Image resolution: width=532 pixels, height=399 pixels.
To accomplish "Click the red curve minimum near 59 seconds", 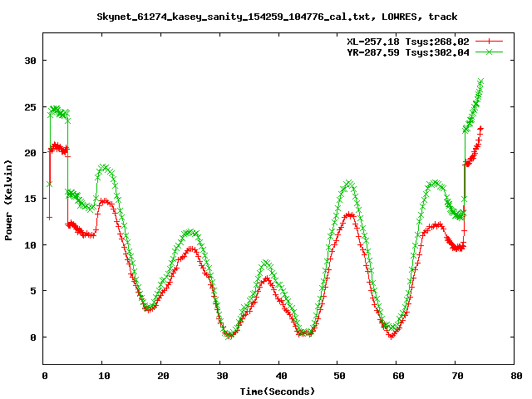I will coord(392,336).
